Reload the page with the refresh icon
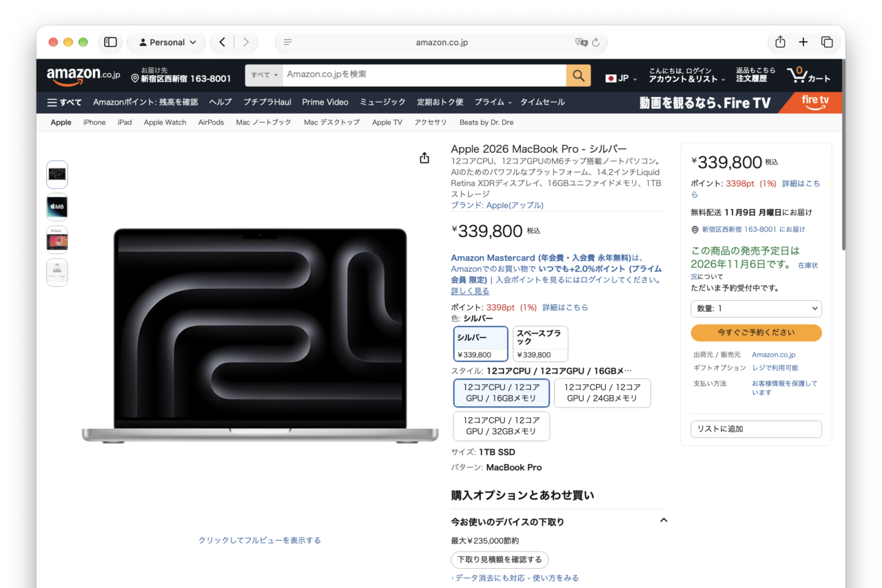The image size is (882, 588). point(596,43)
